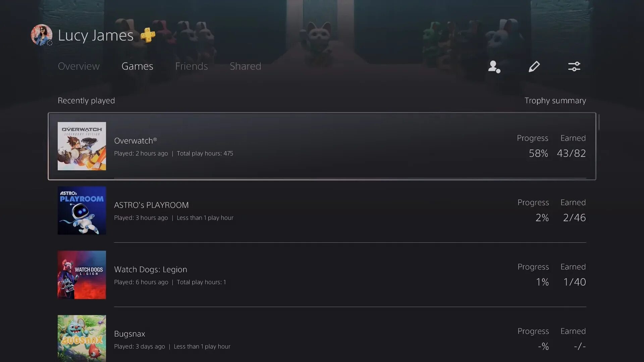Switch to the Overview tab
This screenshot has width=644, height=362.
pos(79,66)
